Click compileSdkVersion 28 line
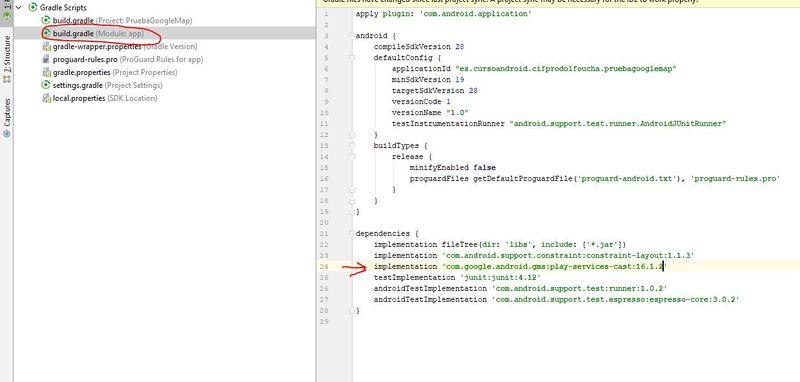This screenshot has width=800, height=382. pos(419,46)
